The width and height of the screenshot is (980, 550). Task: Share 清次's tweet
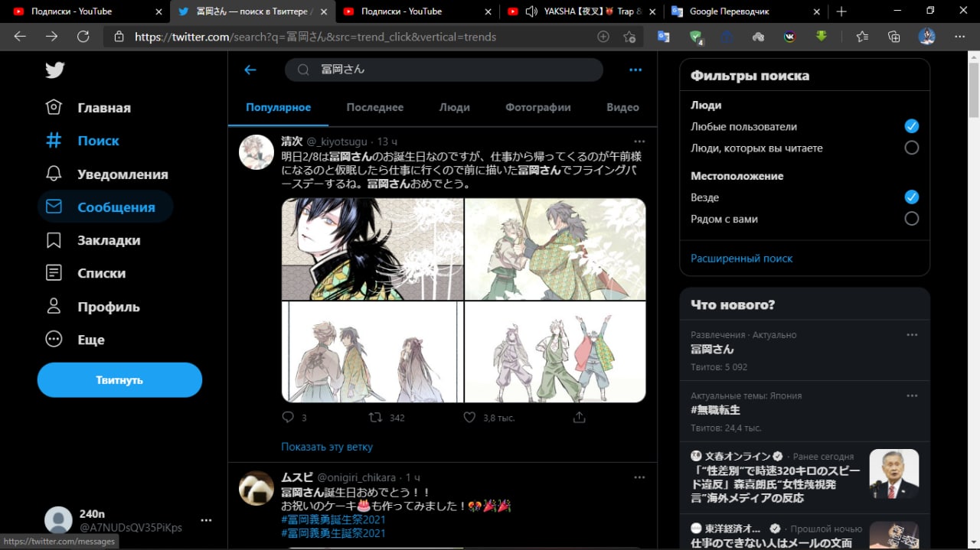coord(580,417)
